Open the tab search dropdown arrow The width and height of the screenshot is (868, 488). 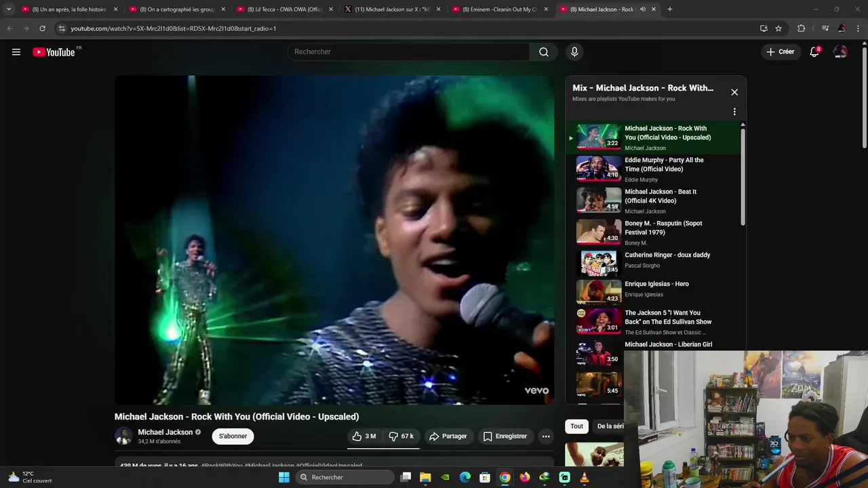coord(9,9)
